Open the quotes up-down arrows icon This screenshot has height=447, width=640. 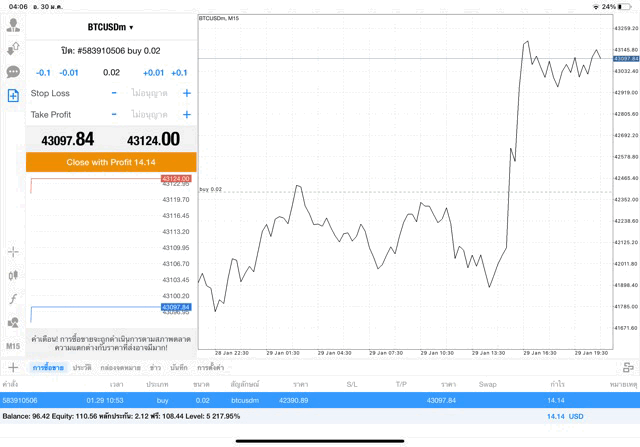pyautogui.click(x=13, y=48)
